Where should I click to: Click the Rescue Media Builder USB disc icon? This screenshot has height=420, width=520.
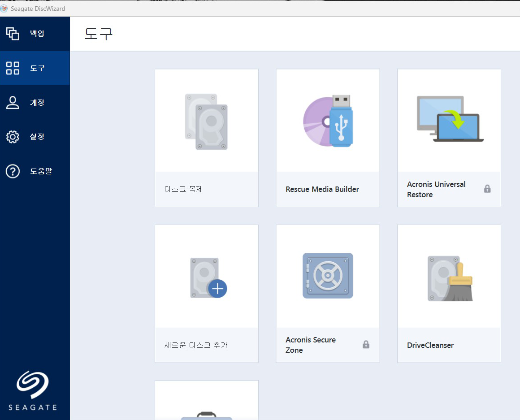(x=328, y=121)
